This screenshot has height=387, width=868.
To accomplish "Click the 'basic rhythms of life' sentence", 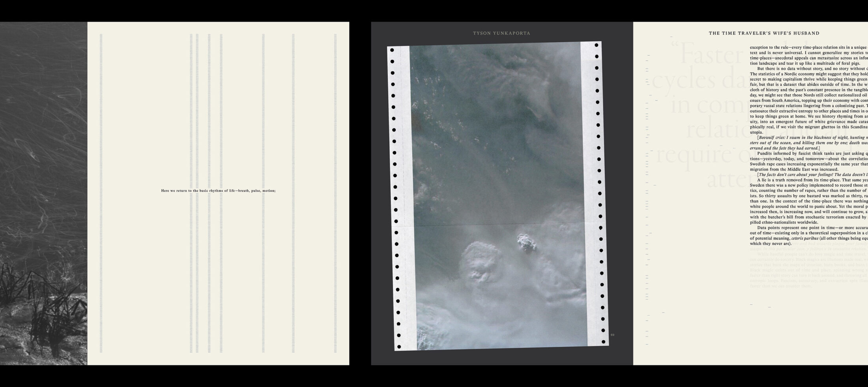I will pyautogui.click(x=218, y=191).
